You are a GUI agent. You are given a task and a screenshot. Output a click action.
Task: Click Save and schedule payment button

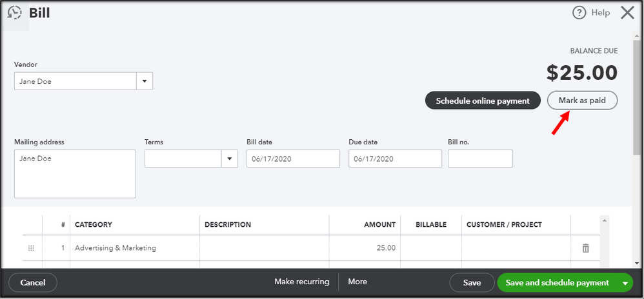557,282
